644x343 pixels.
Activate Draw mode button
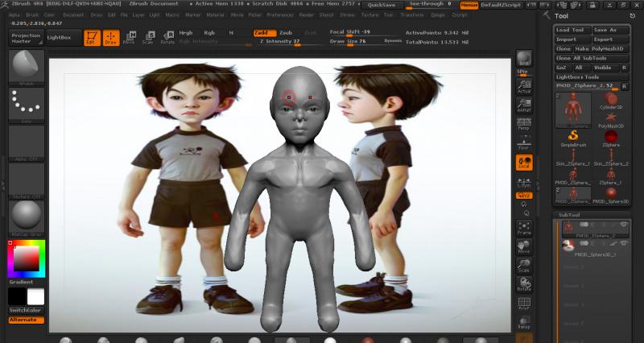click(111, 37)
